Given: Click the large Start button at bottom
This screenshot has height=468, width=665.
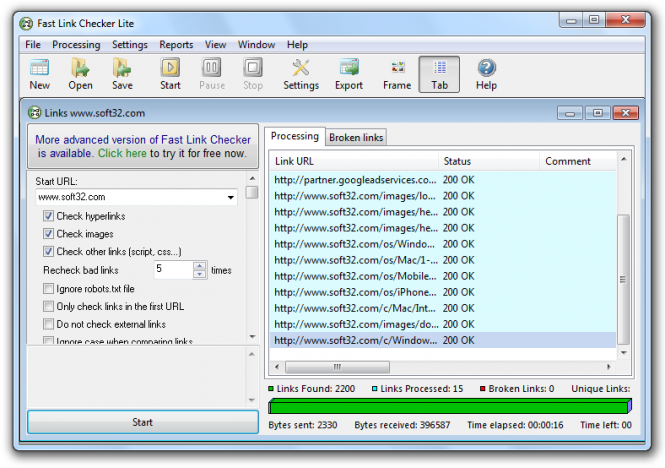Looking at the screenshot, I should (143, 422).
